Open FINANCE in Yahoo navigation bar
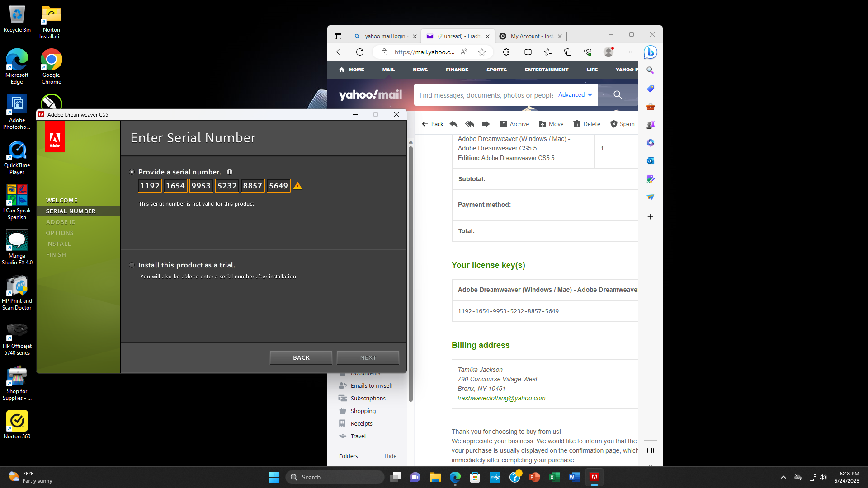 coord(457,70)
